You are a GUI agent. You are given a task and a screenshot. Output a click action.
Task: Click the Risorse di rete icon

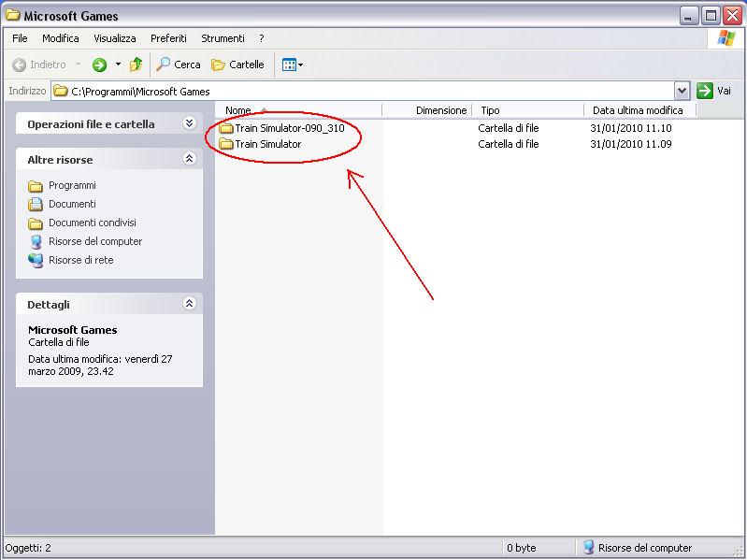(x=36, y=261)
